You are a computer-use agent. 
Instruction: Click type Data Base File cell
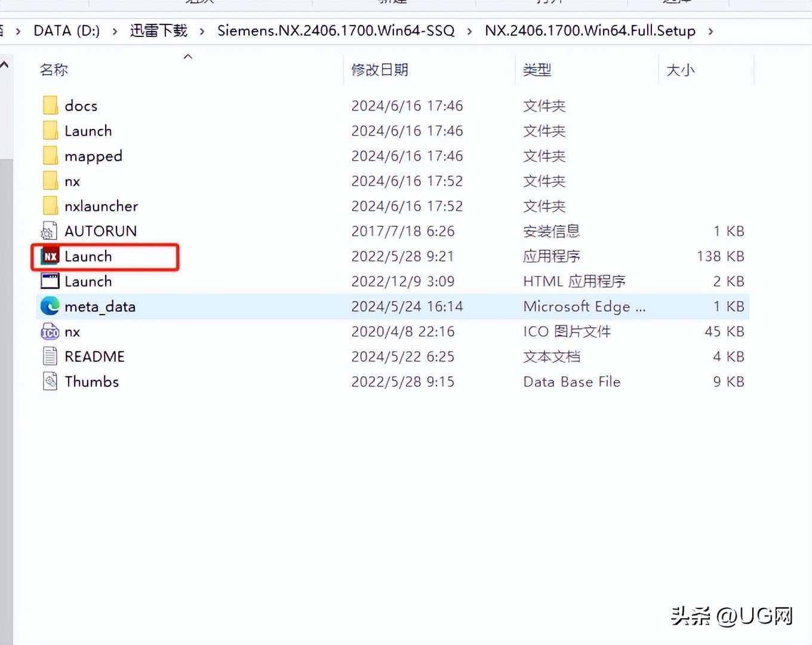[x=572, y=382]
